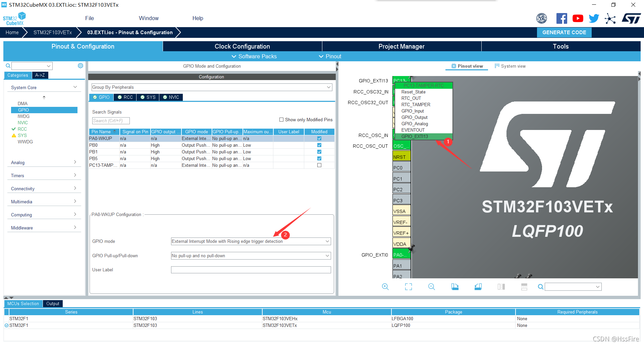Expand the Analog category
Image resolution: width=644 pixels, height=345 pixels.
pyautogui.click(x=44, y=162)
